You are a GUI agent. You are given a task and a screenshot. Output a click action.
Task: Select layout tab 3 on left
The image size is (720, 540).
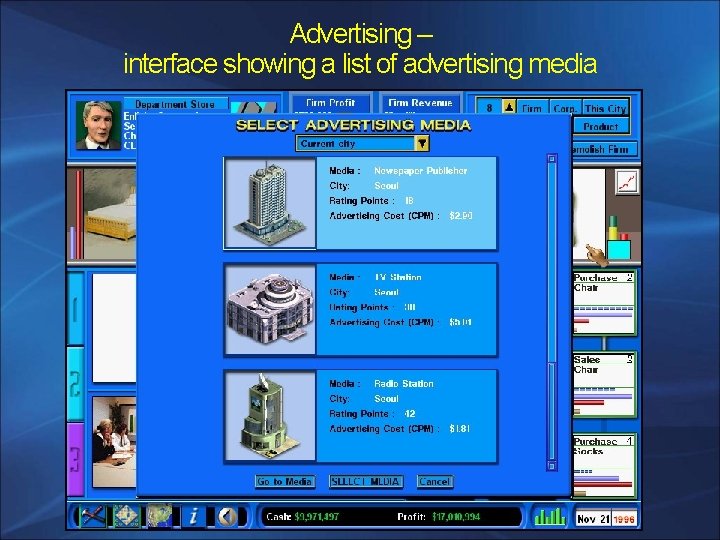(x=76, y=459)
